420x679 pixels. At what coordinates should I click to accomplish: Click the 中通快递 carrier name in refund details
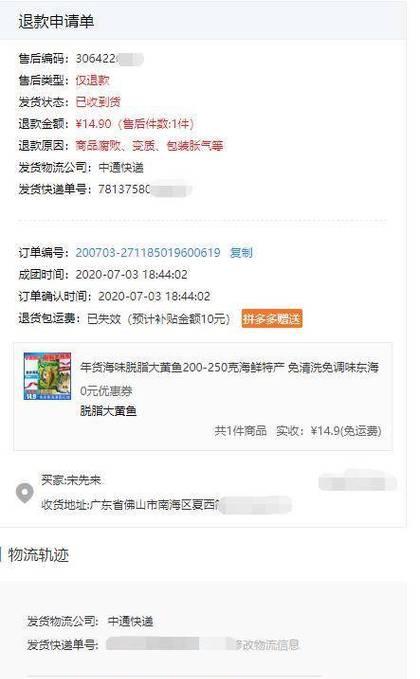coord(121,168)
